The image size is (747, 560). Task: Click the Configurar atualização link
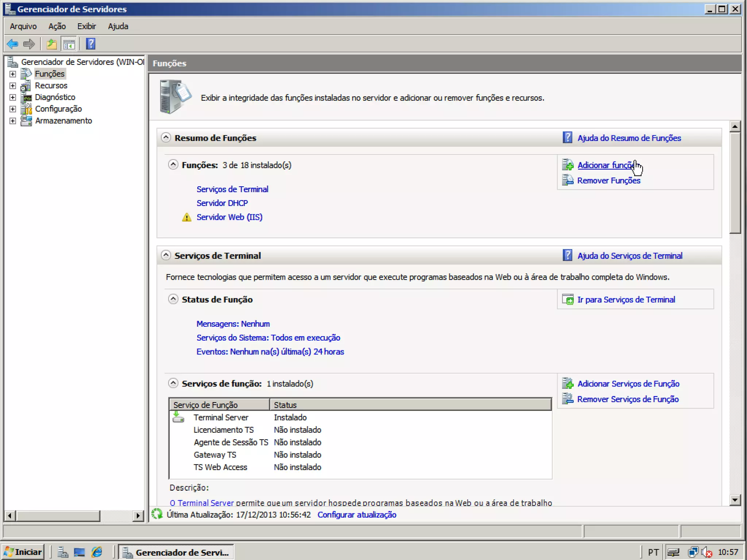[357, 514]
